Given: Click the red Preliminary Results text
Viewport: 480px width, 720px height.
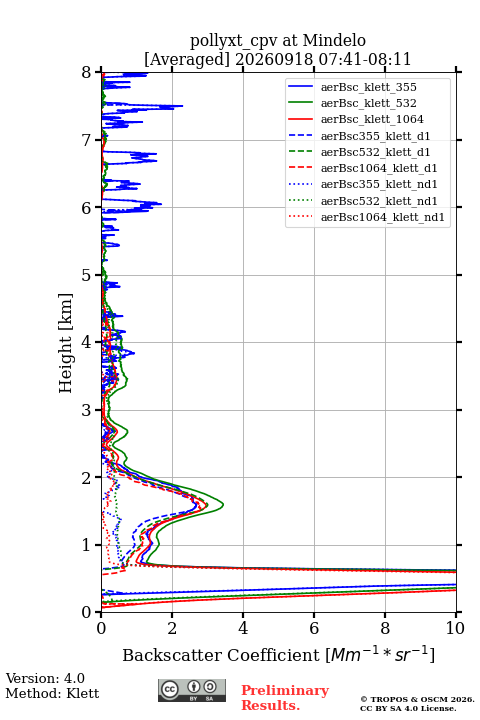Looking at the screenshot, I should (x=285, y=697).
